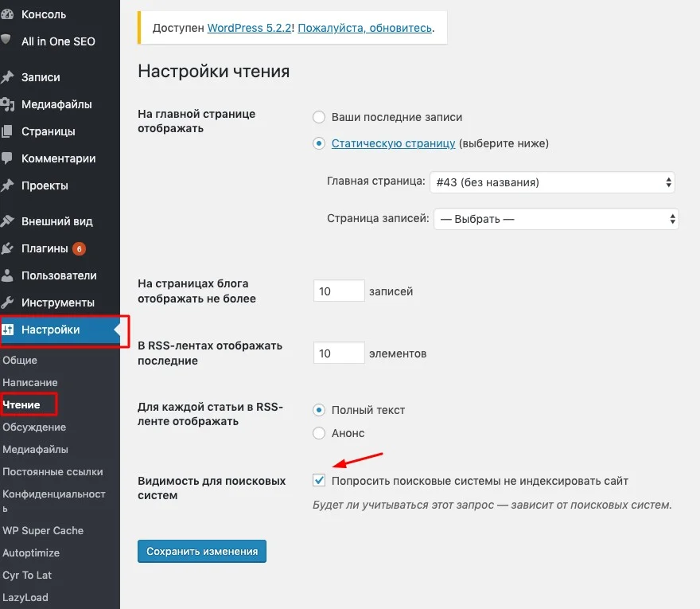Open Медиафайлы via its camera icon
This screenshot has height=609, width=700.
click(8, 103)
